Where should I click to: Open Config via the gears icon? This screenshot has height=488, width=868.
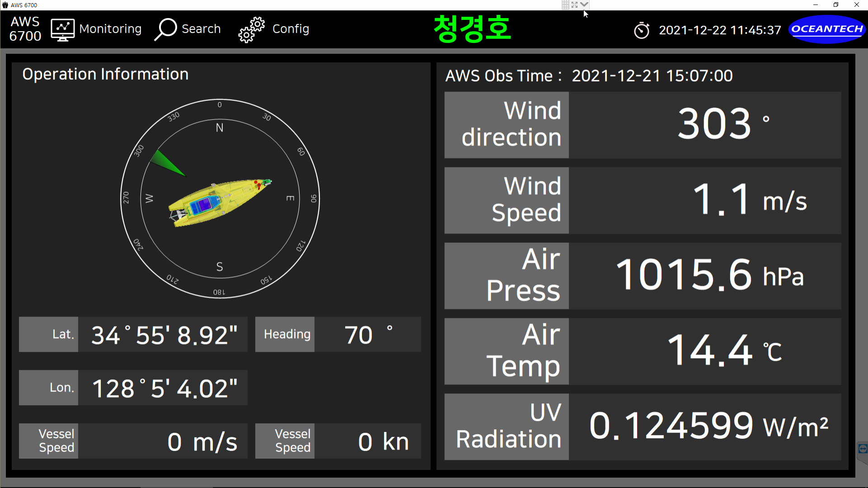pyautogui.click(x=251, y=30)
